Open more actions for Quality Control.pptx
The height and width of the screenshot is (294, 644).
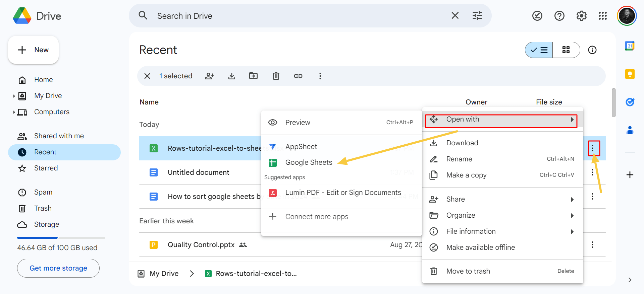pos(592,244)
